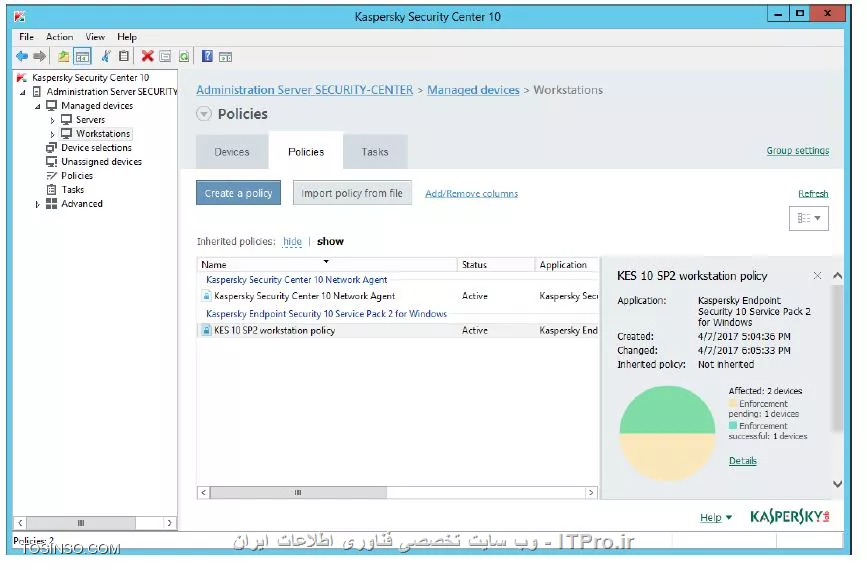This screenshot has width=867, height=570.
Task: Click the Forward arrow toolbar icon
Action: tap(39, 56)
